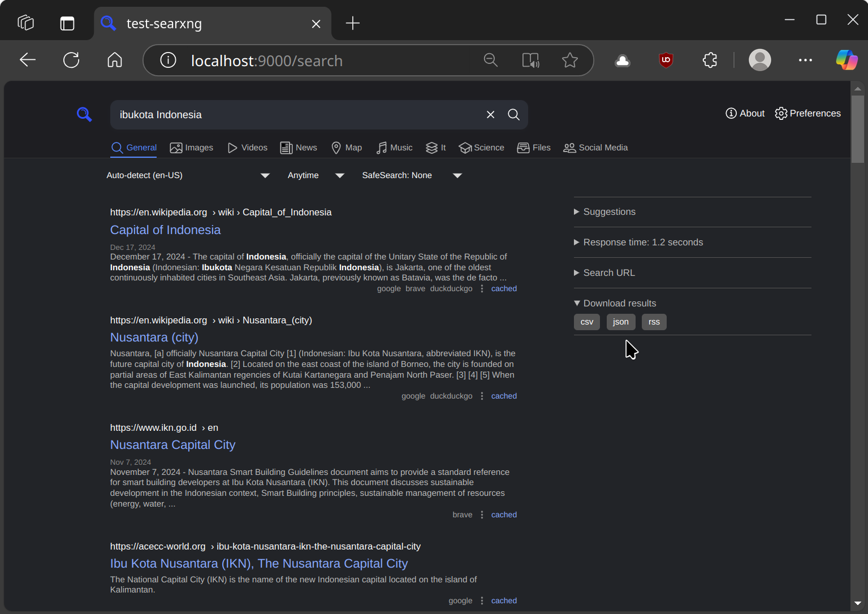Click the scrollbar down arrow
Screen dimensions: 868x614
858,604
